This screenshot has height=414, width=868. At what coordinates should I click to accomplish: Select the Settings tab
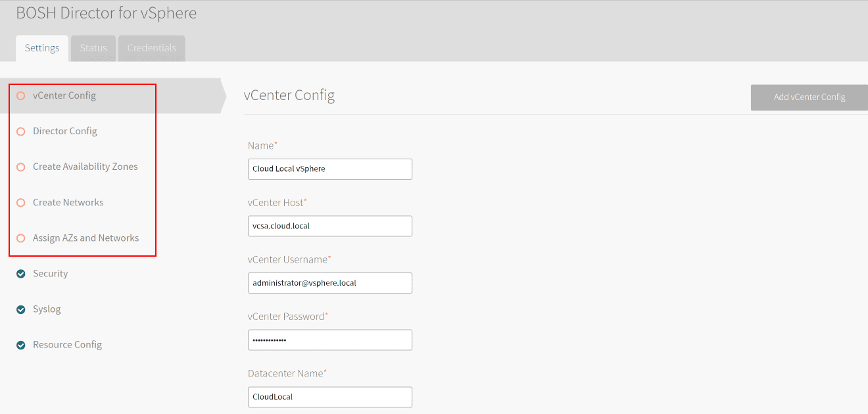(42, 48)
